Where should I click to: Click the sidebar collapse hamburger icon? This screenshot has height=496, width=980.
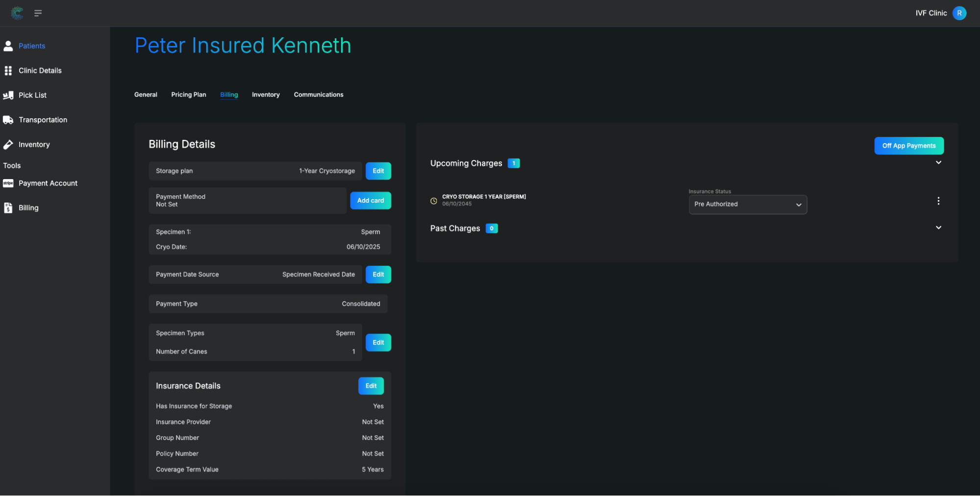[38, 13]
